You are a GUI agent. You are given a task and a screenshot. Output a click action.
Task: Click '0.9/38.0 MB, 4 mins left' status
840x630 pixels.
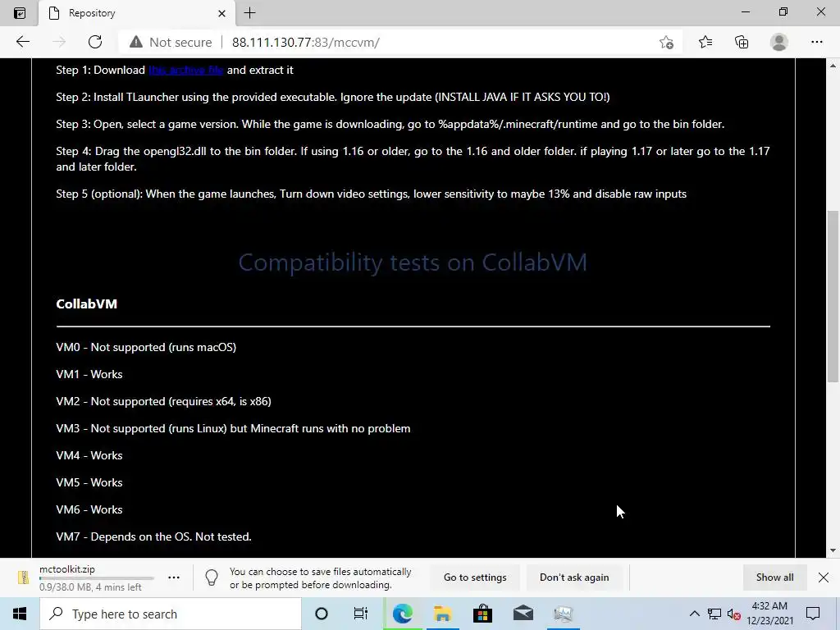[x=90, y=587]
